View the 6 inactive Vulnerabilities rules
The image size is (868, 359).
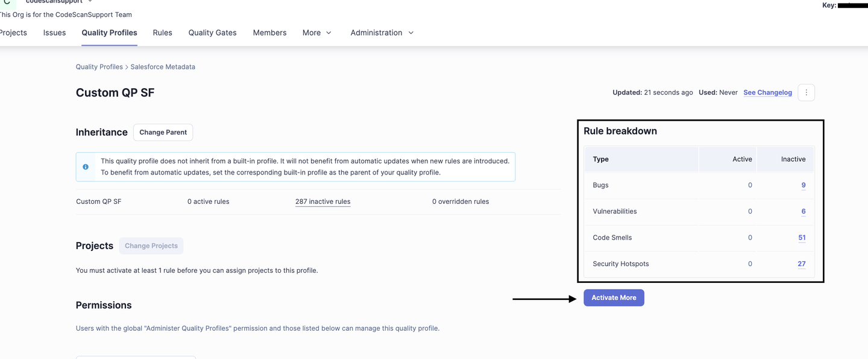(803, 211)
